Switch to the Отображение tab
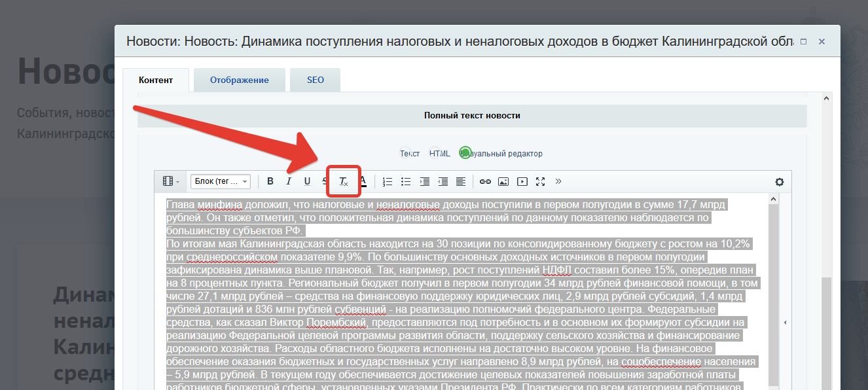 [239, 80]
